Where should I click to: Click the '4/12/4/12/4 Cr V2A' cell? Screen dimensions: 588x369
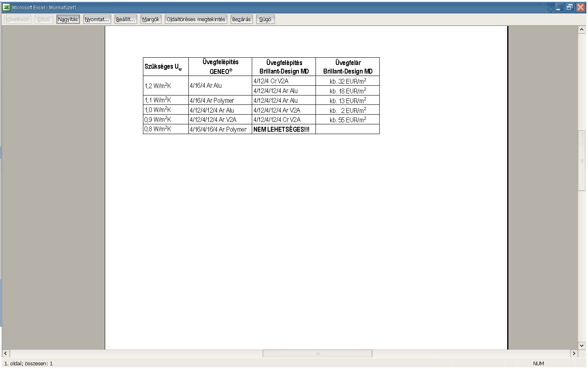(284, 119)
